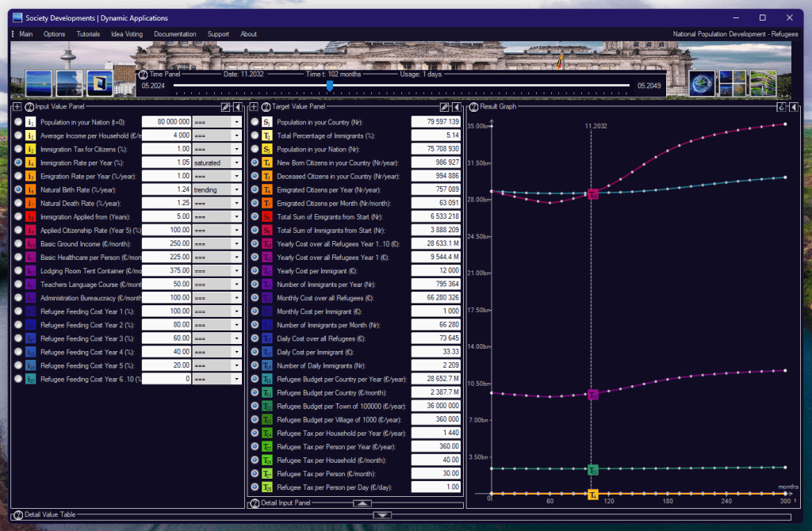Click the Average Income per Household value field
The height and width of the screenshot is (531, 812).
166,136
